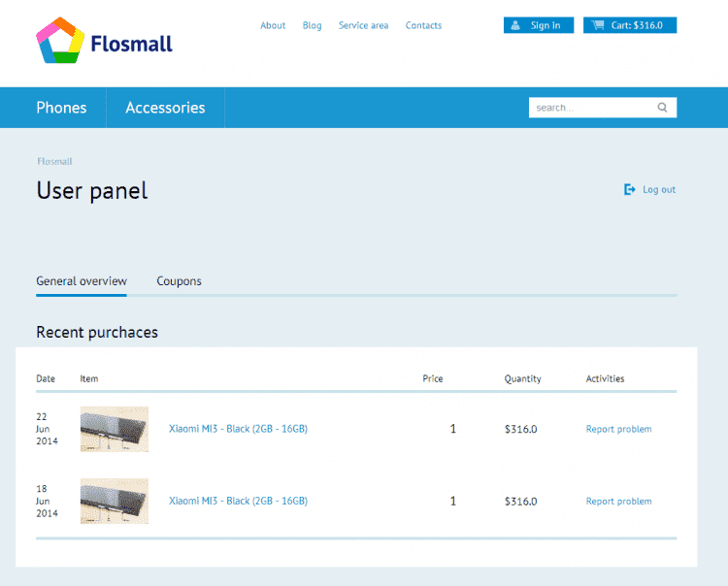Click the log out arrow icon
Image resolution: width=728 pixels, height=586 pixels.
630,189
